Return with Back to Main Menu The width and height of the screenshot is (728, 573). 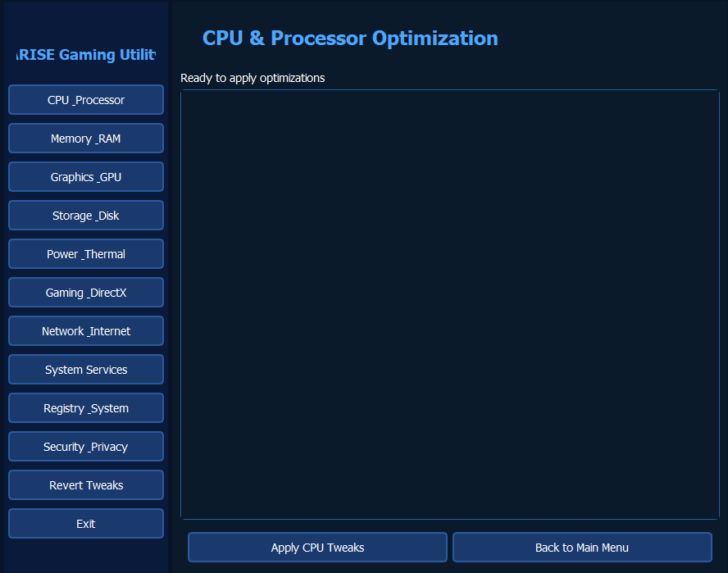pyautogui.click(x=582, y=548)
